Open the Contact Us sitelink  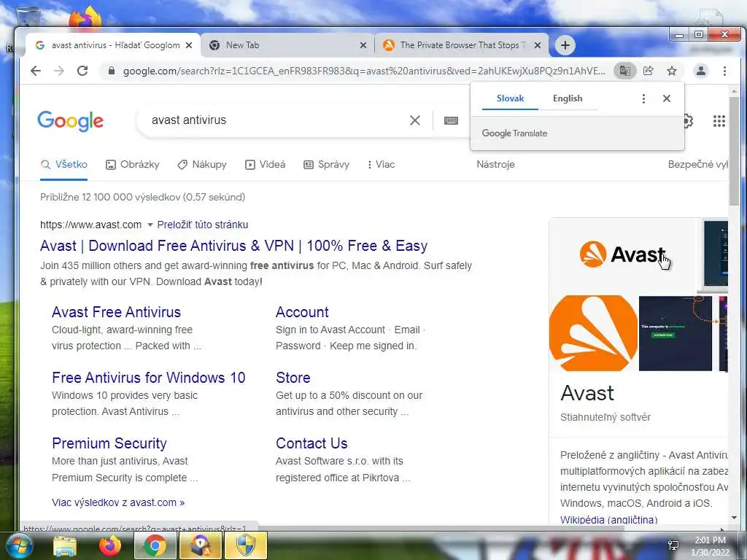tap(311, 443)
